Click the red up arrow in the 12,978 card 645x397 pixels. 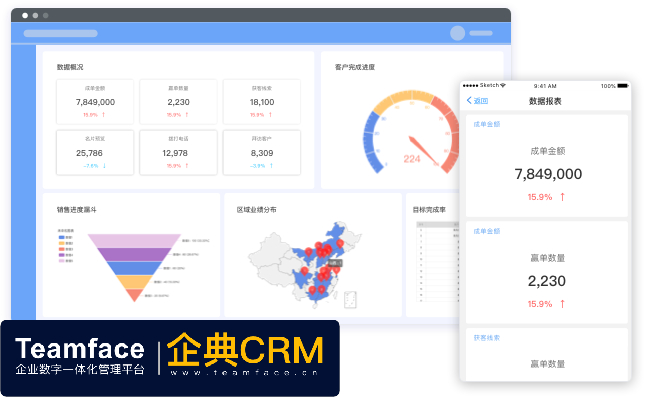(187, 166)
